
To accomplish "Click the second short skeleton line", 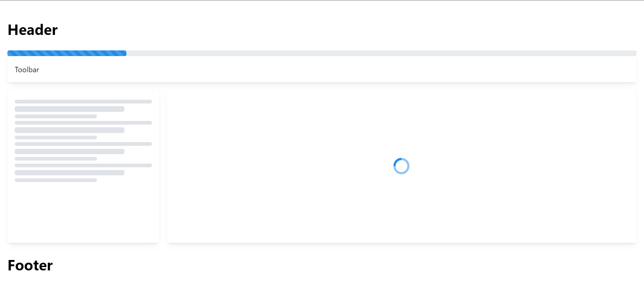I will (x=56, y=137).
